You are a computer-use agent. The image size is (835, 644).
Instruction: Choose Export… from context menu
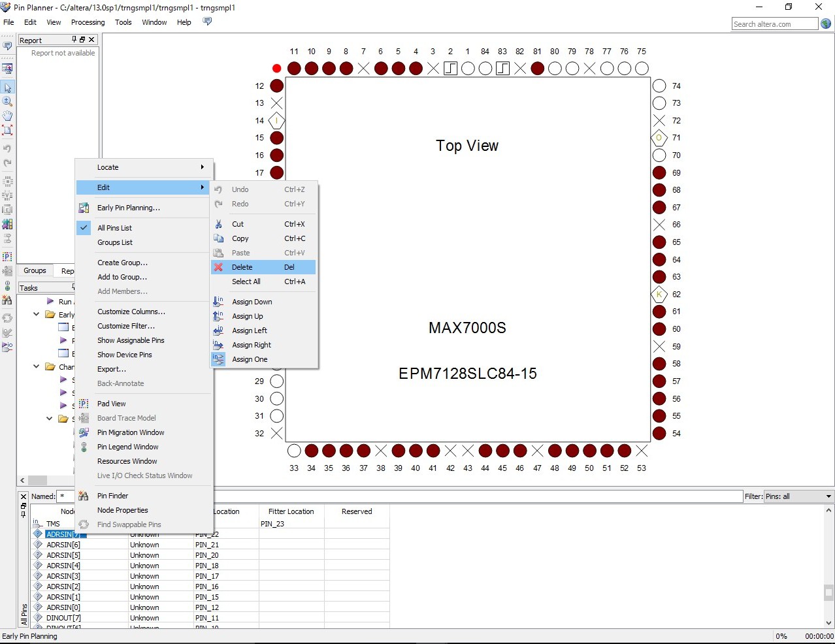(144, 369)
